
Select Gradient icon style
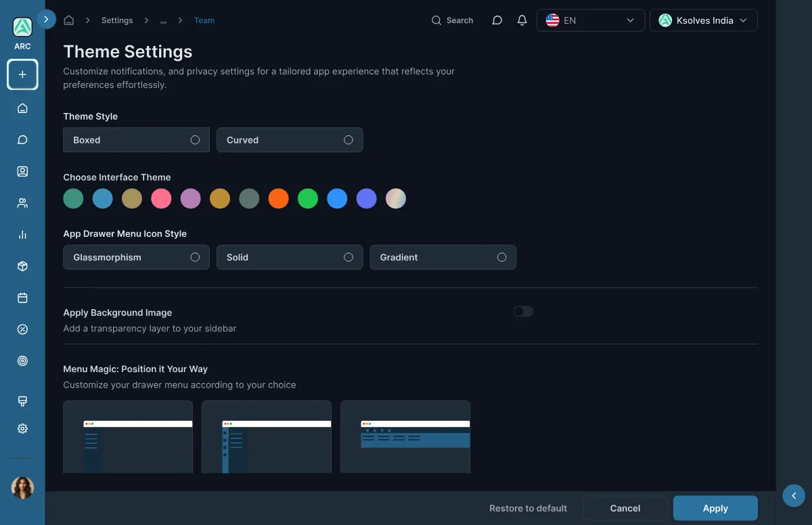pyautogui.click(x=443, y=257)
